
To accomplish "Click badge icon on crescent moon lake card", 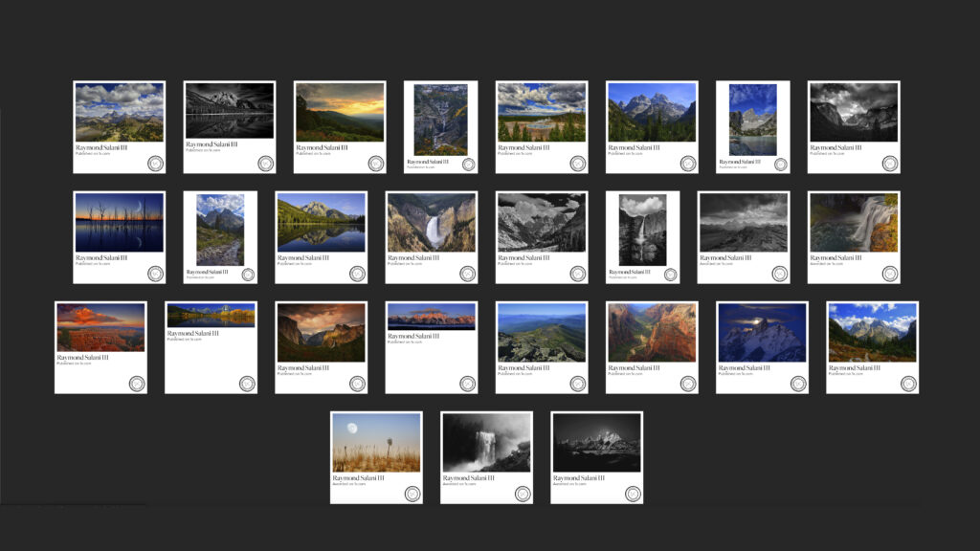I will pyautogui.click(x=155, y=274).
